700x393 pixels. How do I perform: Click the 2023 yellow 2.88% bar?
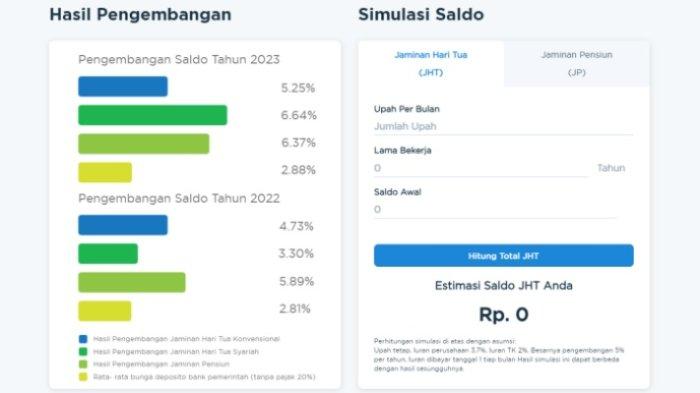coord(105,172)
